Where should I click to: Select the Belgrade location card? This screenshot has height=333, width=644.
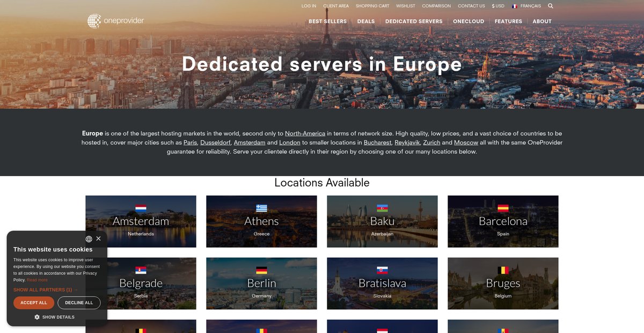(x=141, y=284)
